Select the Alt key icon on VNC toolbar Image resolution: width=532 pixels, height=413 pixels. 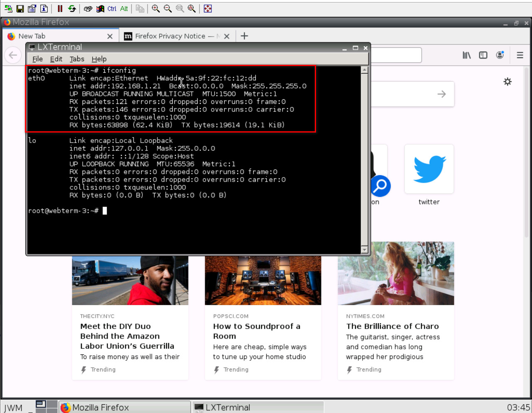tap(123, 9)
